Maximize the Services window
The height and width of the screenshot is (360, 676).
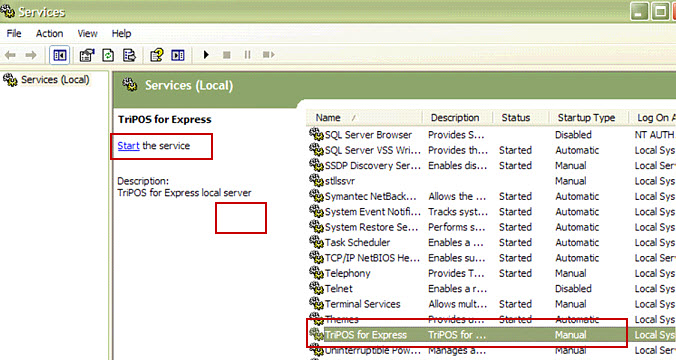660,11
